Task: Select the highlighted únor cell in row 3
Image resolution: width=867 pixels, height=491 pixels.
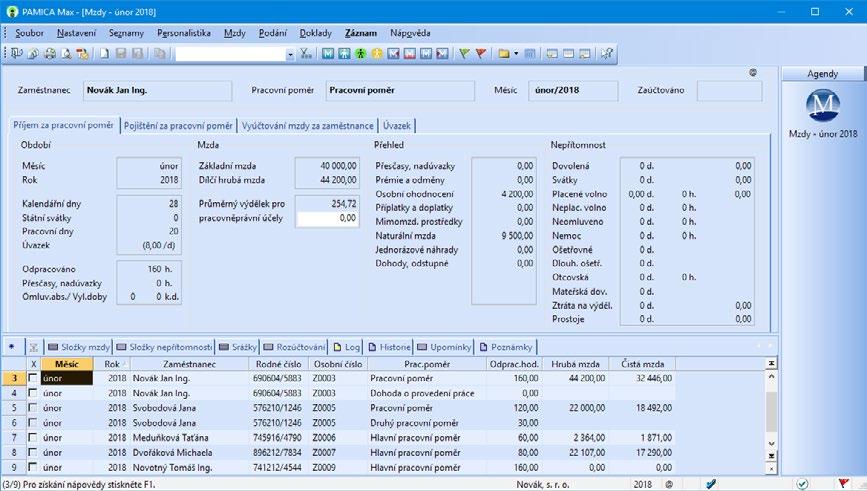Action: (x=66, y=378)
